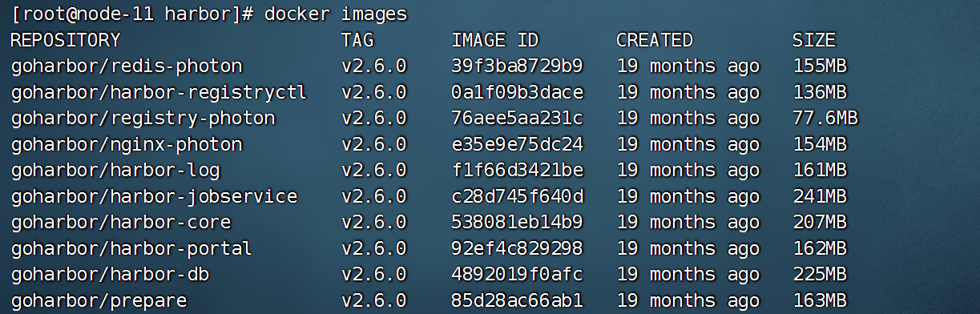Click image ID f1f66d3421be

click(x=517, y=171)
